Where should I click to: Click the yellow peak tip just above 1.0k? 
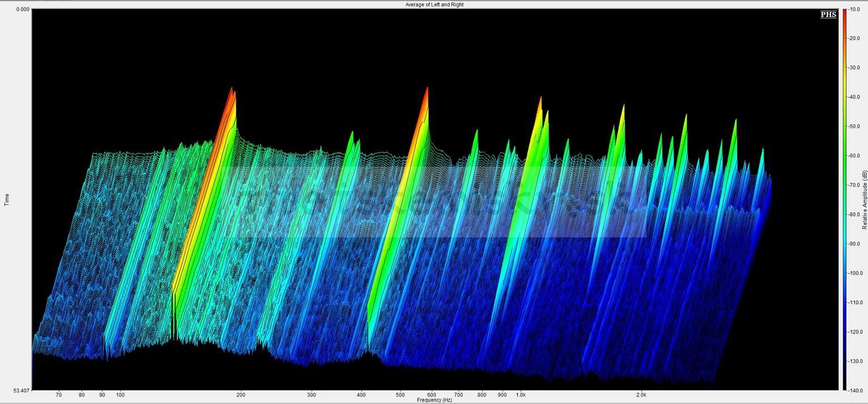tap(541, 99)
